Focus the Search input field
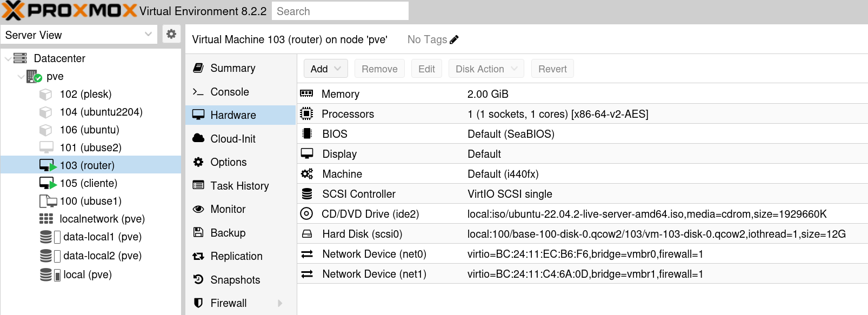Image resolution: width=868 pixels, height=315 pixels. (340, 11)
